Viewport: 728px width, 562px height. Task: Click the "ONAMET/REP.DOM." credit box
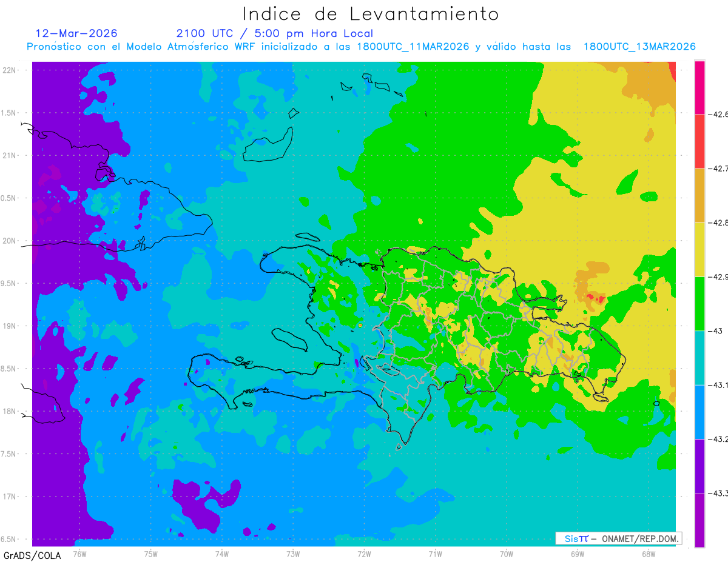[618, 538]
